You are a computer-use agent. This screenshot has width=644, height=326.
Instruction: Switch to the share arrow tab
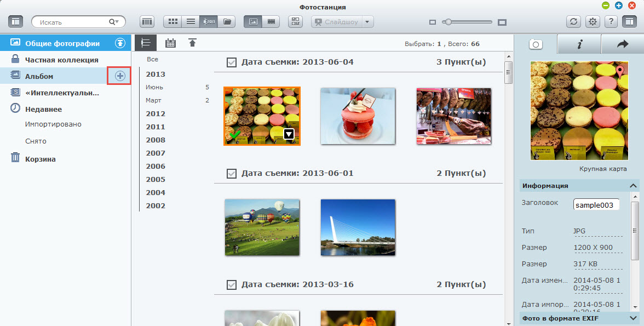622,44
